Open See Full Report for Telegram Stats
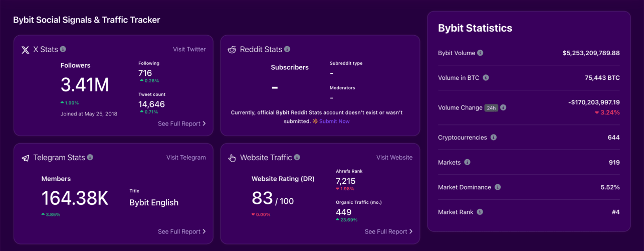 tap(181, 231)
